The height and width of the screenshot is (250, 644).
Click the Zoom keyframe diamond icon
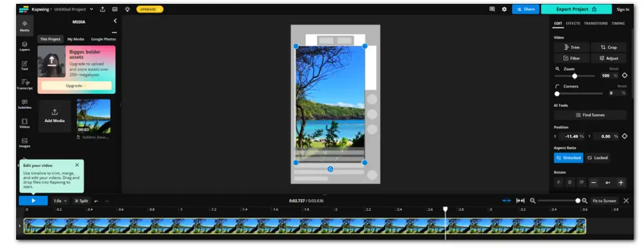[625, 75]
